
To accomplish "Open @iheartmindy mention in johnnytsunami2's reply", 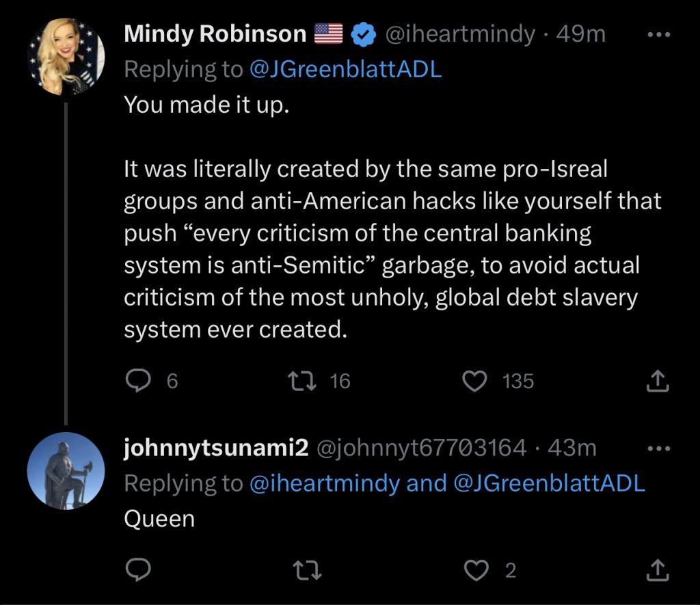I will [324, 483].
